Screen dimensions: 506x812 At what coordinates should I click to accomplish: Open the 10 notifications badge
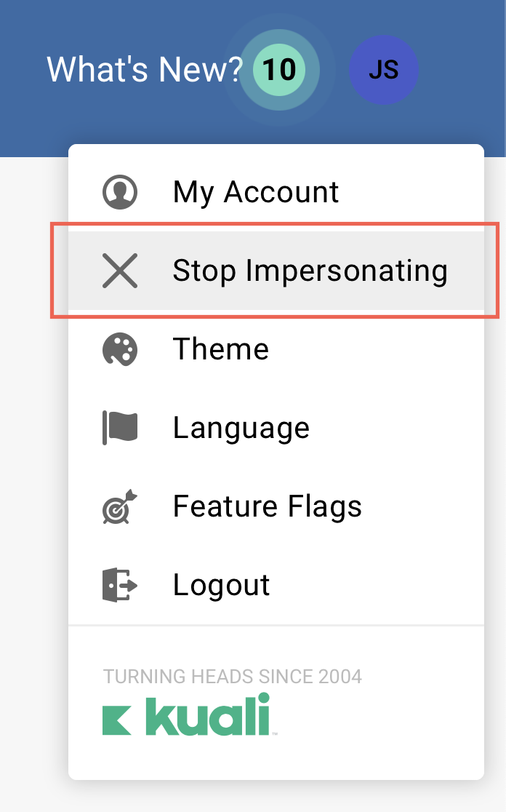coord(281,70)
